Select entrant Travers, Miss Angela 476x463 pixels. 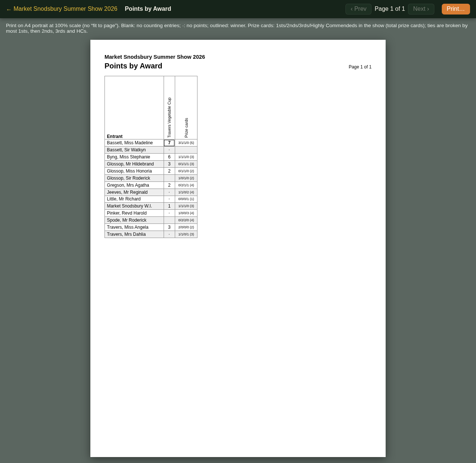134,227
